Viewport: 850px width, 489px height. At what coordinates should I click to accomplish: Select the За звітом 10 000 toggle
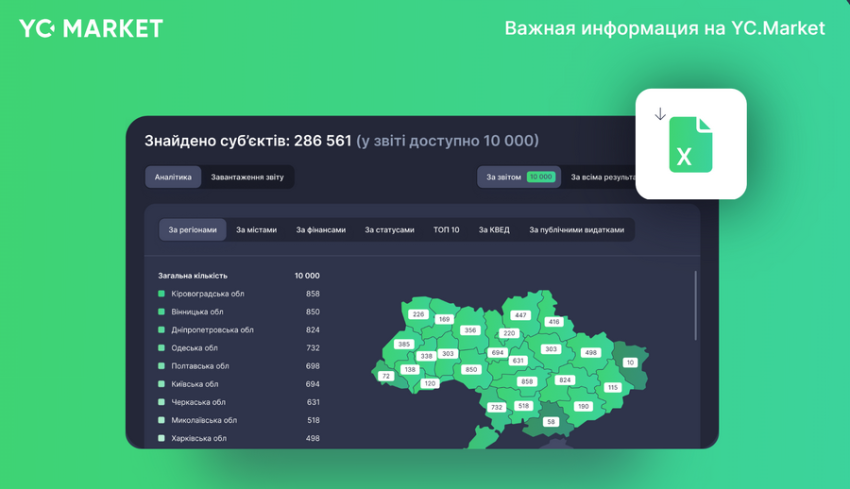click(519, 177)
